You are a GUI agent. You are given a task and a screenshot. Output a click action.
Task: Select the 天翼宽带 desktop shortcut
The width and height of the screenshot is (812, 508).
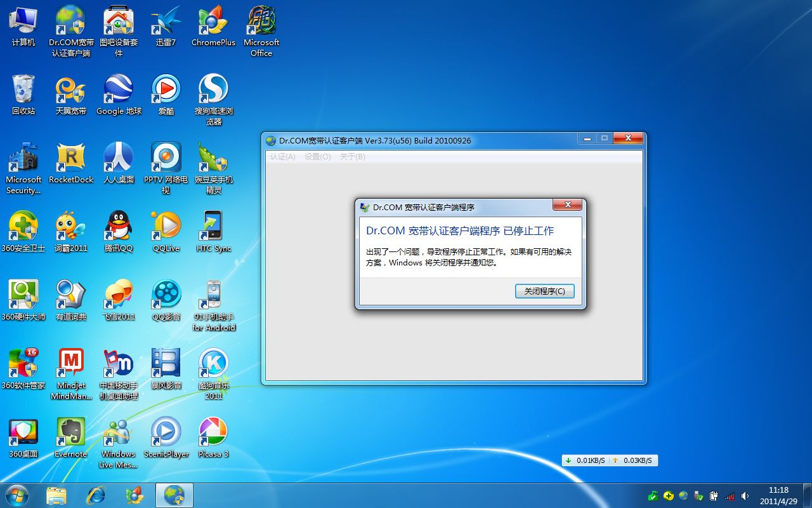coord(71,95)
